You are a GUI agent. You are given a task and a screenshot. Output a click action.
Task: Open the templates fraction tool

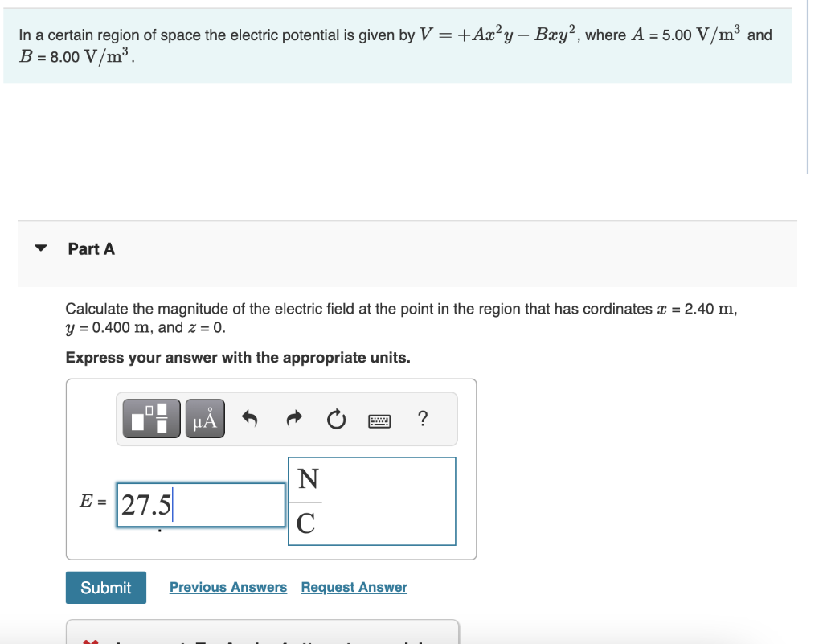coord(152,418)
